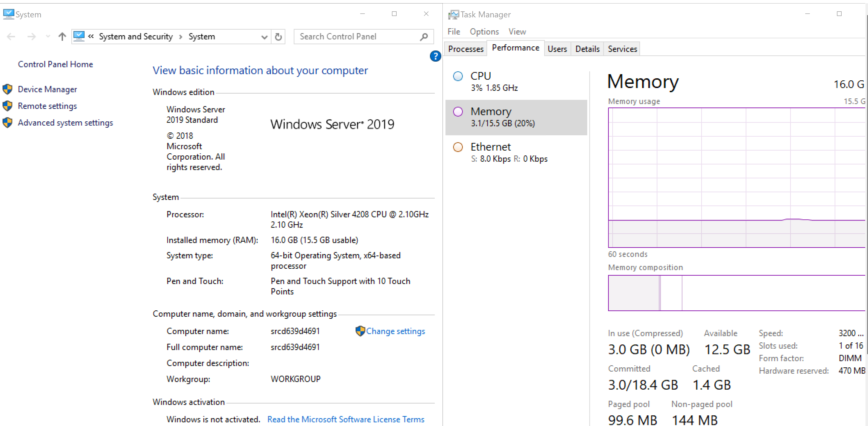Screen dimensions: 868x426
Task: Click the Memory usage graph
Action: (737, 178)
